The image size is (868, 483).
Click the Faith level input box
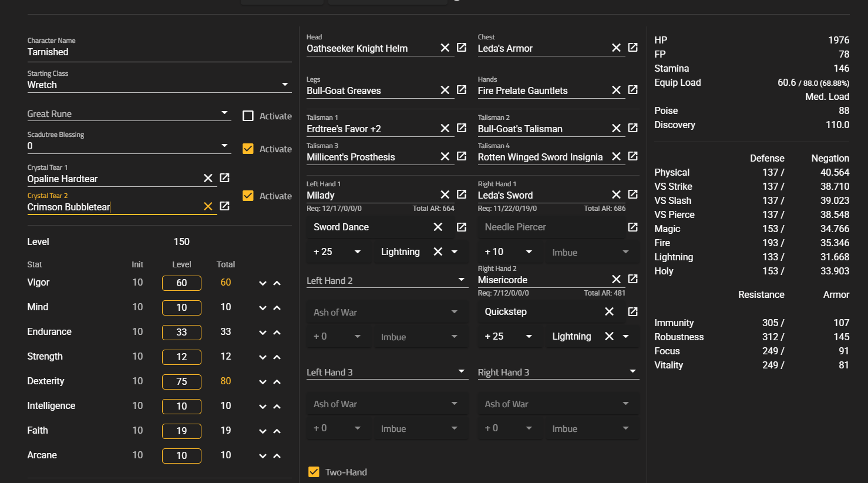pyautogui.click(x=181, y=431)
